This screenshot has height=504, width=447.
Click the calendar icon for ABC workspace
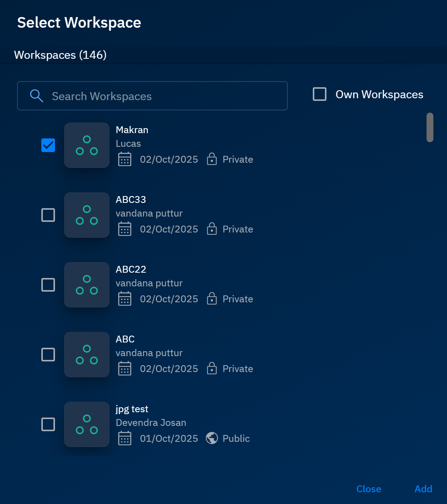tap(125, 369)
